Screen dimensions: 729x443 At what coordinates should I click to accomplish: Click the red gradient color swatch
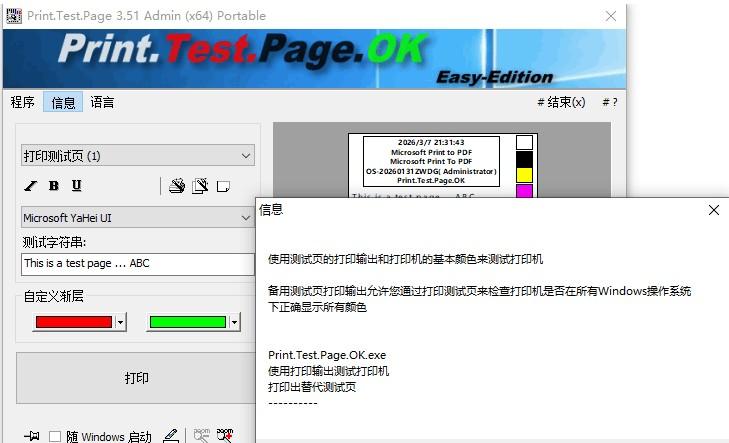(74, 322)
